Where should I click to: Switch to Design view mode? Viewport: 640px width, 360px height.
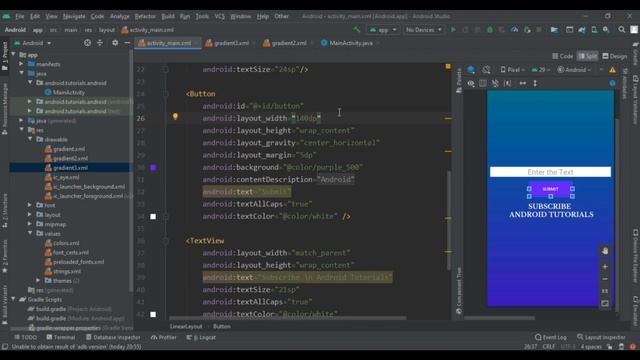point(615,56)
